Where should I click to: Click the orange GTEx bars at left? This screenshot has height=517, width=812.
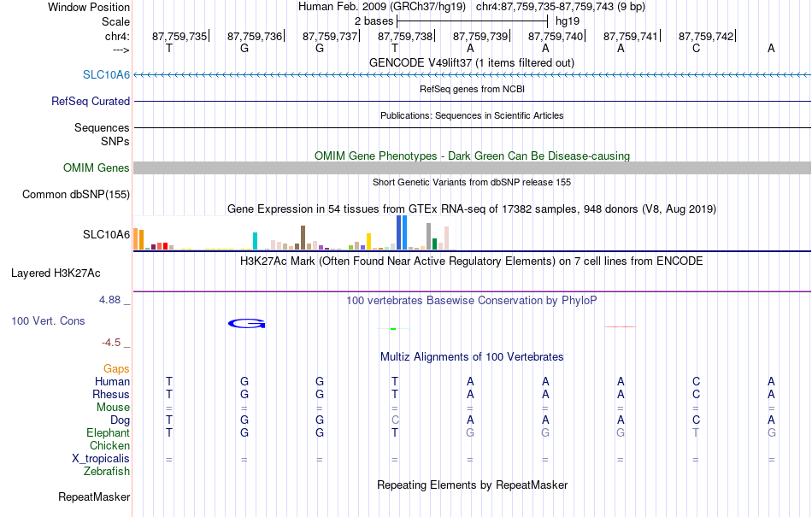pyautogui.click(x=138, y=239)
